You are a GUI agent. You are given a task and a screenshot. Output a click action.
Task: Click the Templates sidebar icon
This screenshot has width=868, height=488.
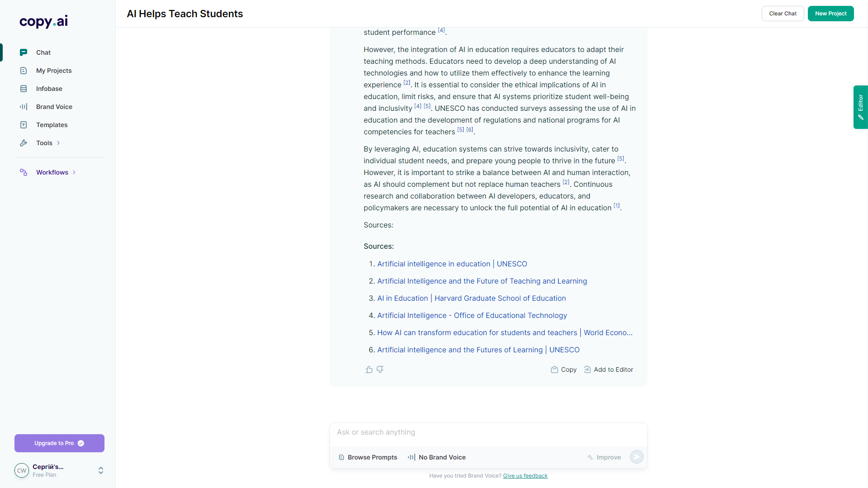(x=24, y=125)
